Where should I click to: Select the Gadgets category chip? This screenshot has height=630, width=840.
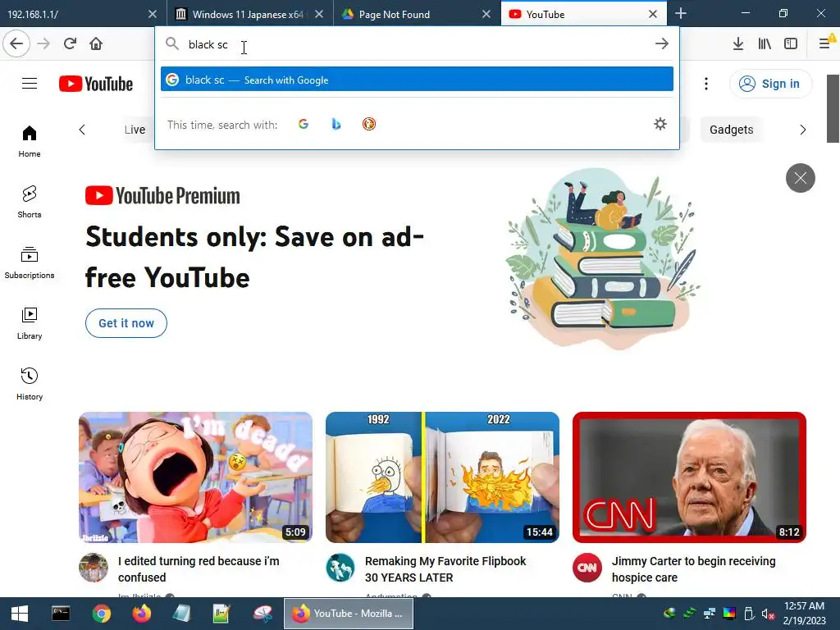click(731, 130)
